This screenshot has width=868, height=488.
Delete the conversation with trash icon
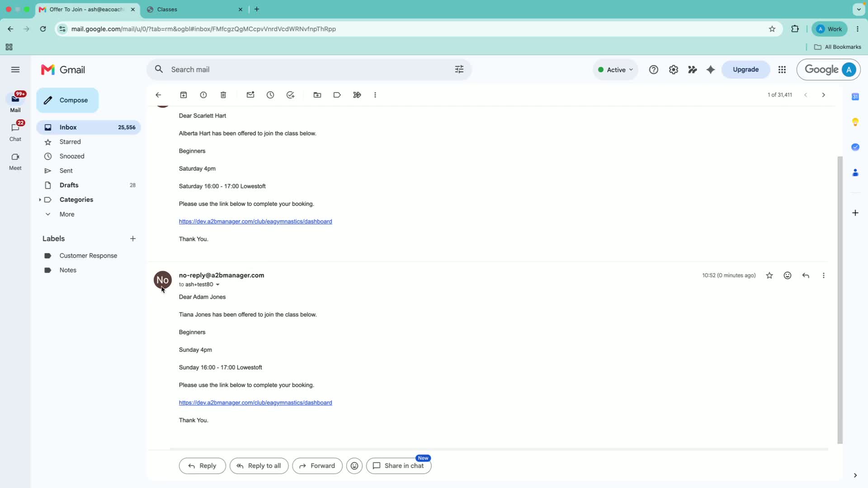click(223, 95)
